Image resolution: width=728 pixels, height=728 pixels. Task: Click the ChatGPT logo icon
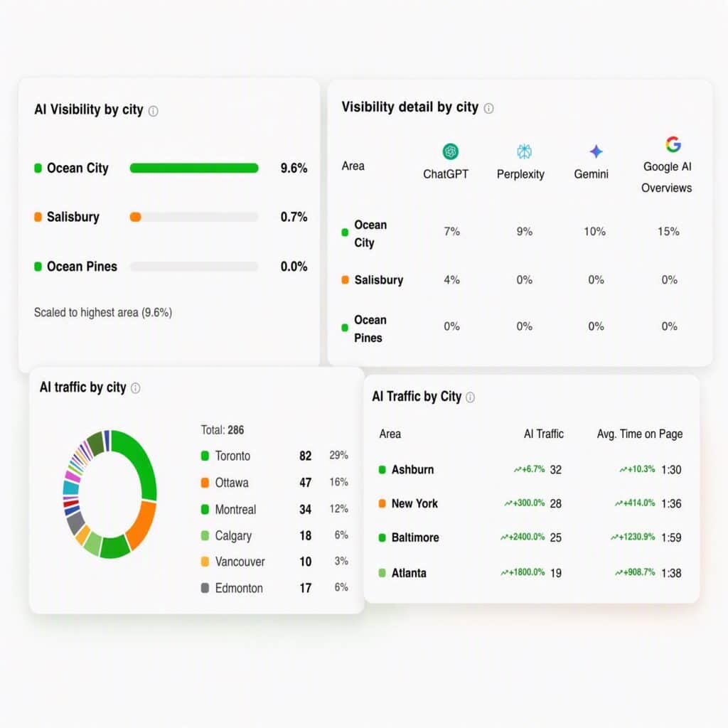pyautogui.click(x=450, y=151)
